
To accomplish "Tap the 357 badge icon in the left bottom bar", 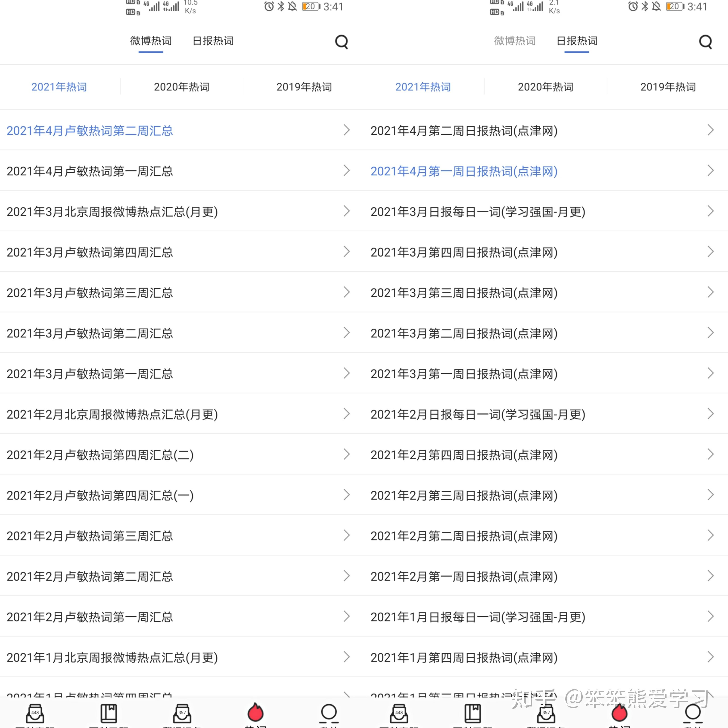I will (182, 713).
